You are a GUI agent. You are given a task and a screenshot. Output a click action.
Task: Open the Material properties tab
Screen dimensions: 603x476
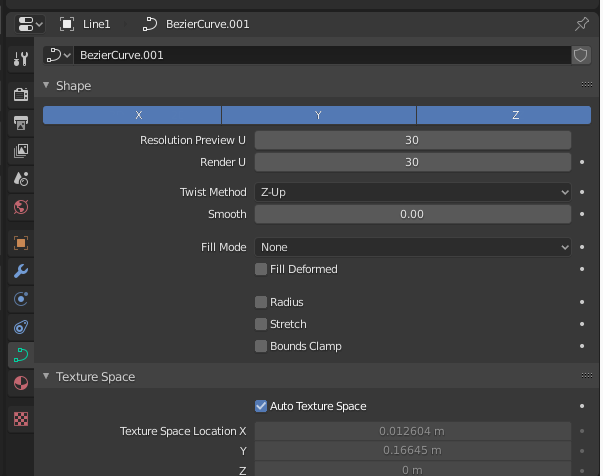[x=21, y=383]
